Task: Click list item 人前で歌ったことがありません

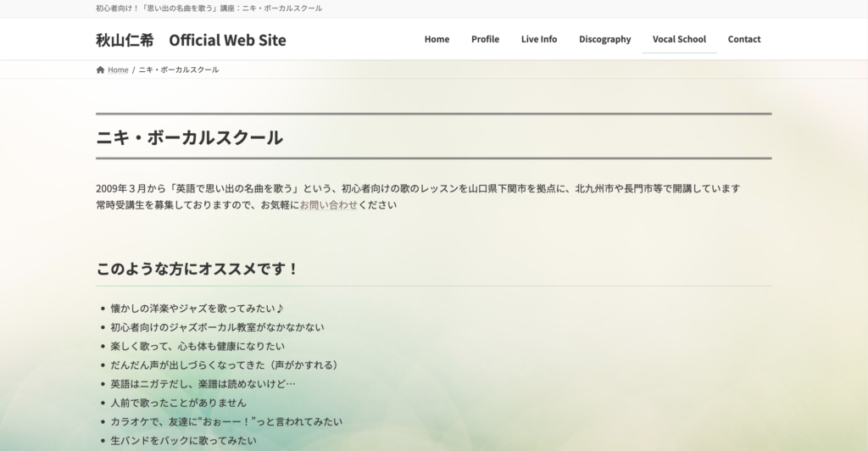Action: [178, 403]
